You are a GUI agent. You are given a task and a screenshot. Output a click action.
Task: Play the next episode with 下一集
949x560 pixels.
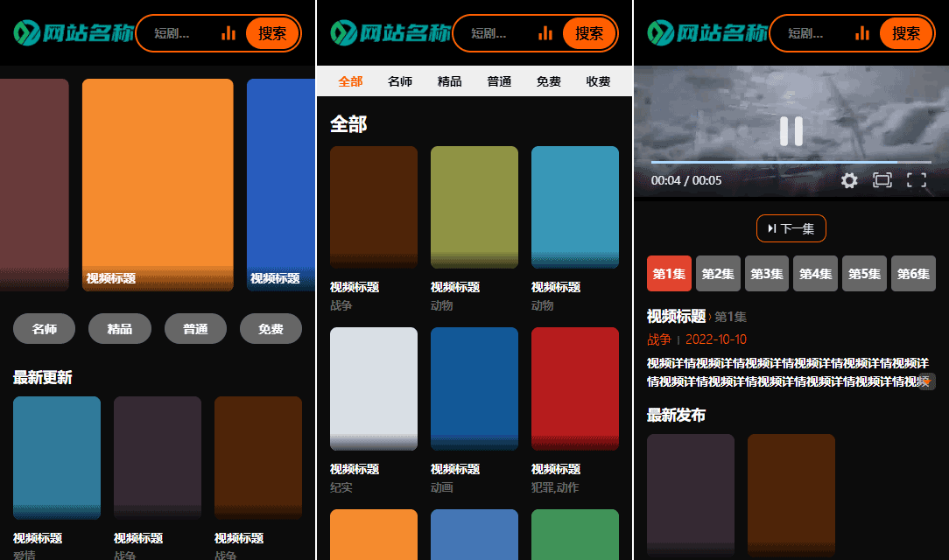[791, 228]
